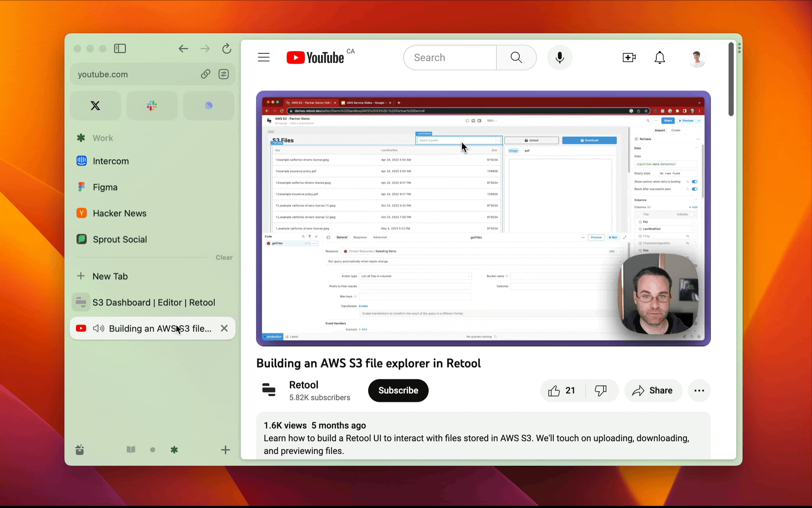Select the Work space label
The height and width of the screenshot is (508, 812).
[x=103, y=138]
